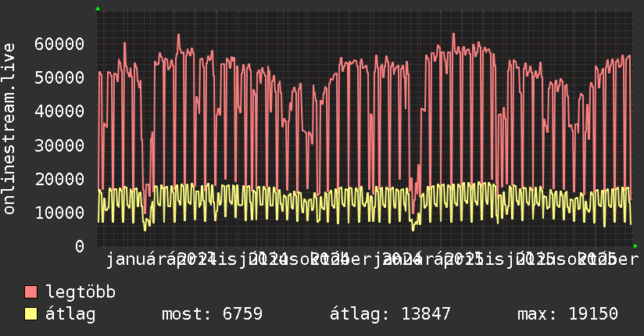Click the most: 6759 statistic
The height and width of the screenshot is (336, 644).
point(212,314)
